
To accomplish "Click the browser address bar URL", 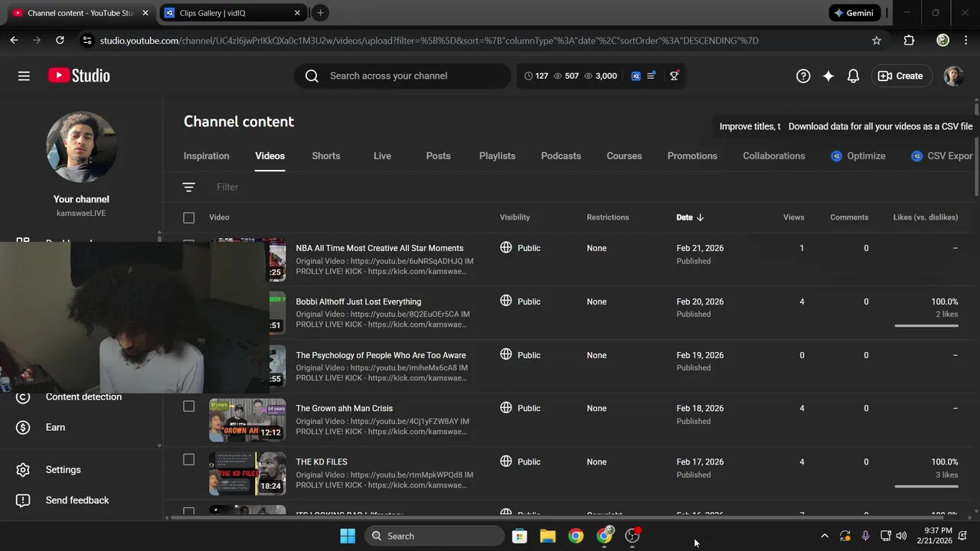I will (x=429, y=41).
